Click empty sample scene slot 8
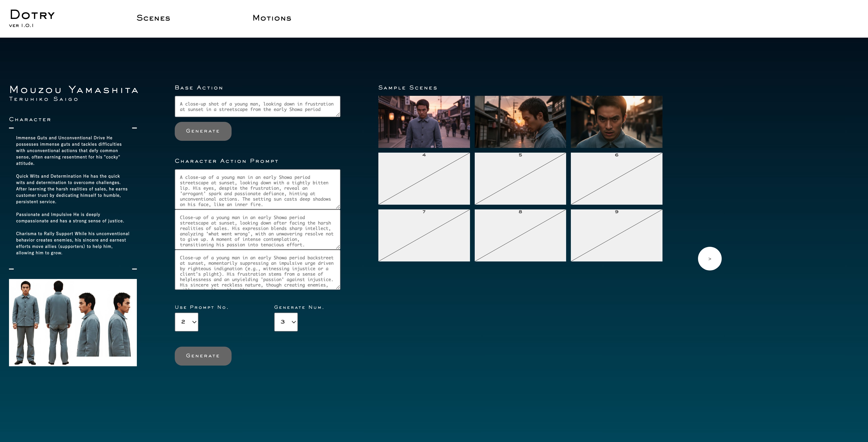 pos(520,236)
